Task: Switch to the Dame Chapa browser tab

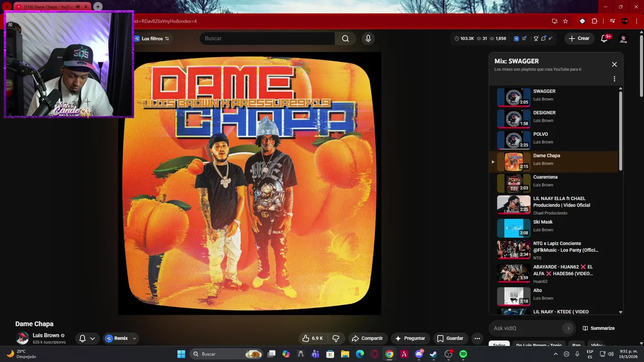Action: pyautogui.click(x=48, y=7)
